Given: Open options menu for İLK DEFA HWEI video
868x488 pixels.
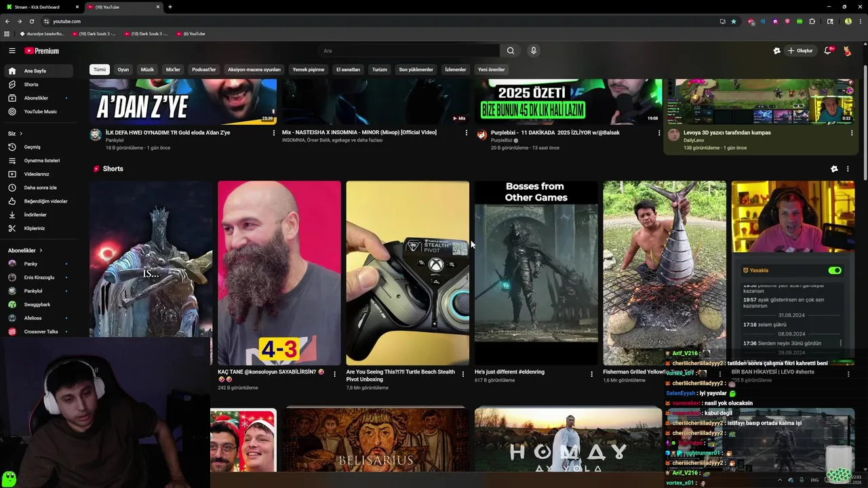Looking at the screenshot, I should point(274,133).
